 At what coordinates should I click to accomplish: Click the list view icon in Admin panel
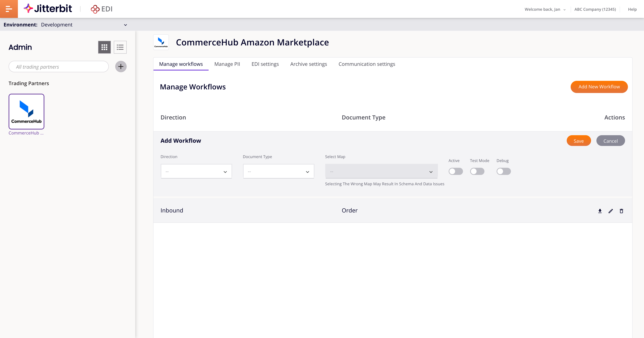point(120,47)
